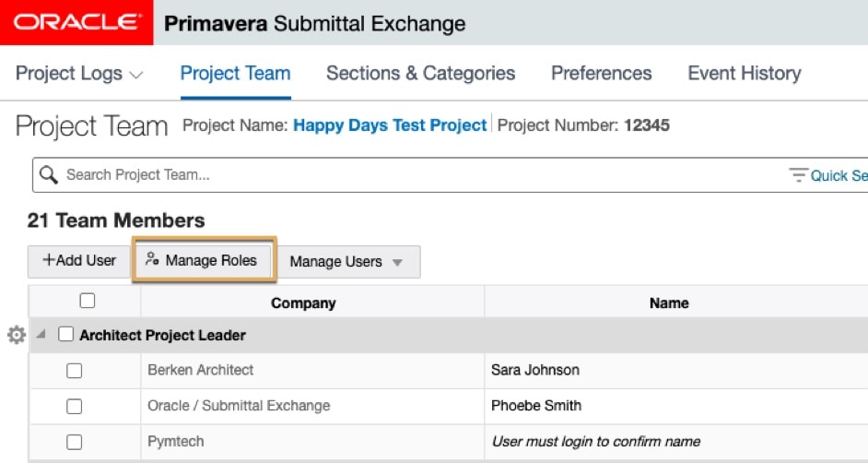The width and height of the screenshot is (868, 463).
Task: Collapse the Architect Project Leader group
Action: click(x=41, y=335)
